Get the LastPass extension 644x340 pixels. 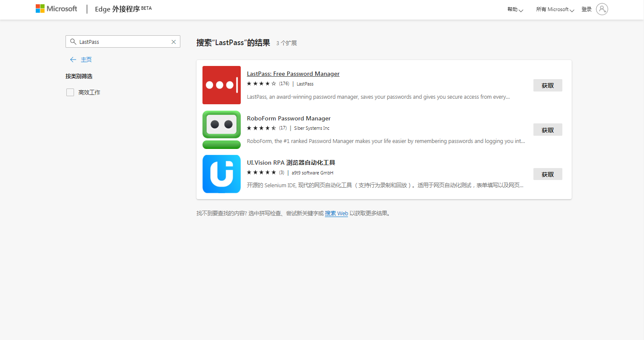[x=547, y=86]
